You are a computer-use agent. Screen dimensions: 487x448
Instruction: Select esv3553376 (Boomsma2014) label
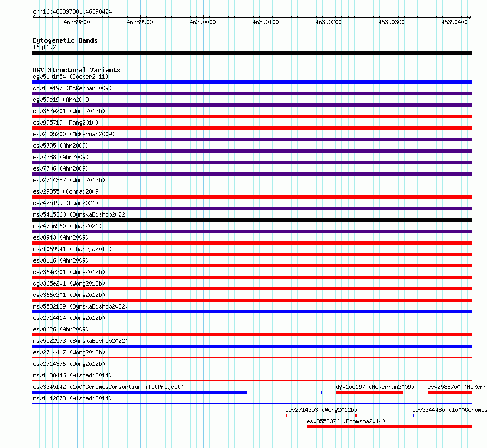point(346,421)
